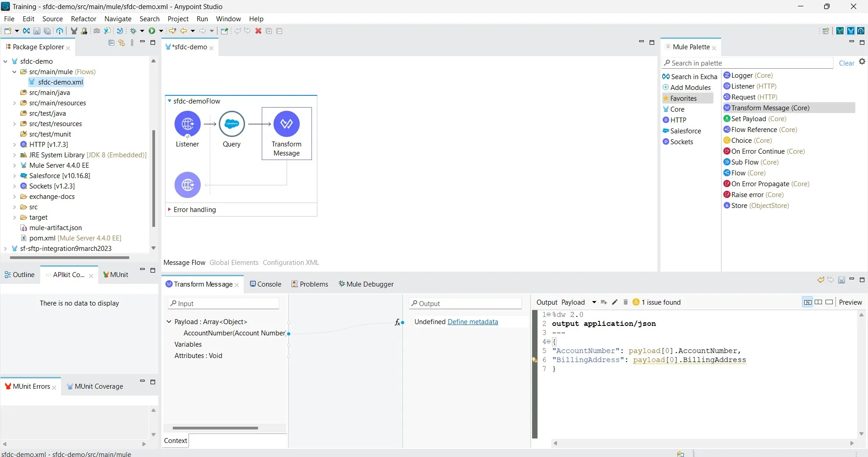Collapse the sfdc-demoFlow container
The image size is (868, 457).
pos(170,101)
